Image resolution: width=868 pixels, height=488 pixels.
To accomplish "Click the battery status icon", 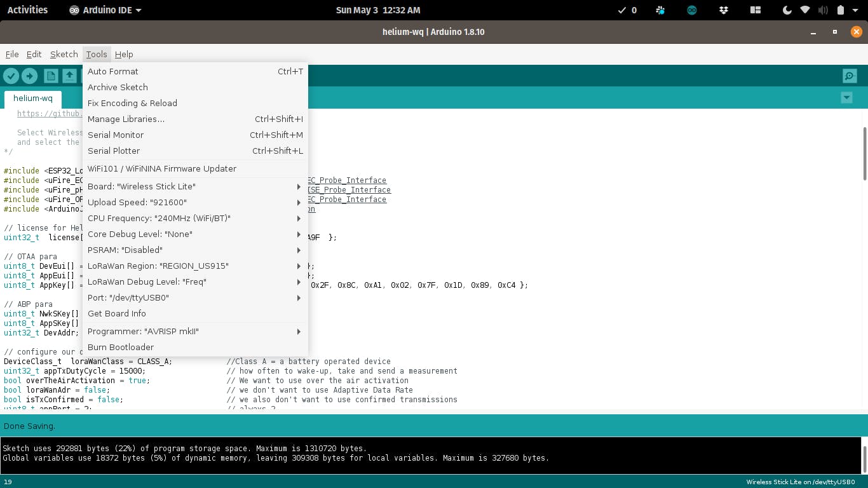I will tap(841, 10).
